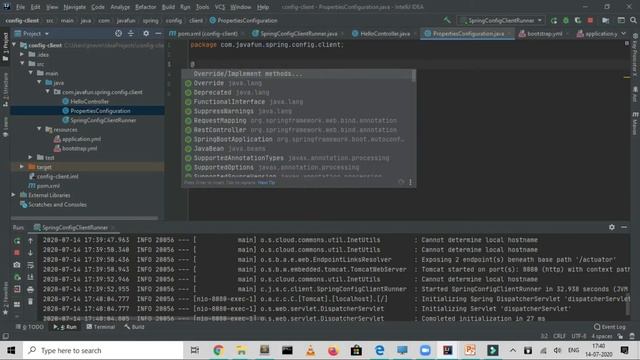The height and width of the screenshot is (360, 640).
Task: Open the VCS menu
Action: pyautogui.click(x=220, y=7)
